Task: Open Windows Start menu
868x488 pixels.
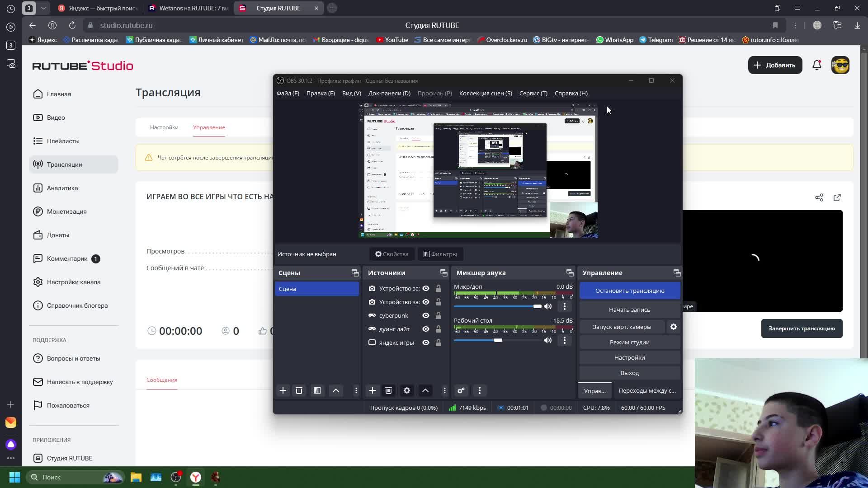Action: [14, 477]
